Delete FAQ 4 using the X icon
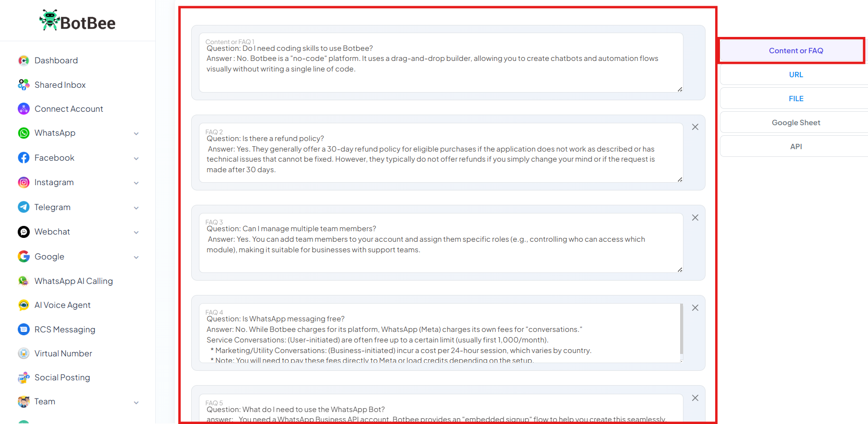This screenshot has width=868, height=424. 695,308
